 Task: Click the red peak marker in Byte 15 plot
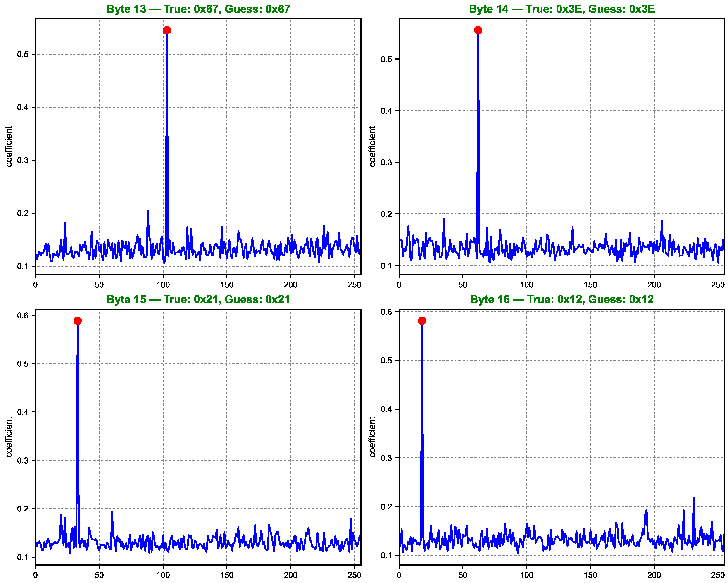click(78, 320)
